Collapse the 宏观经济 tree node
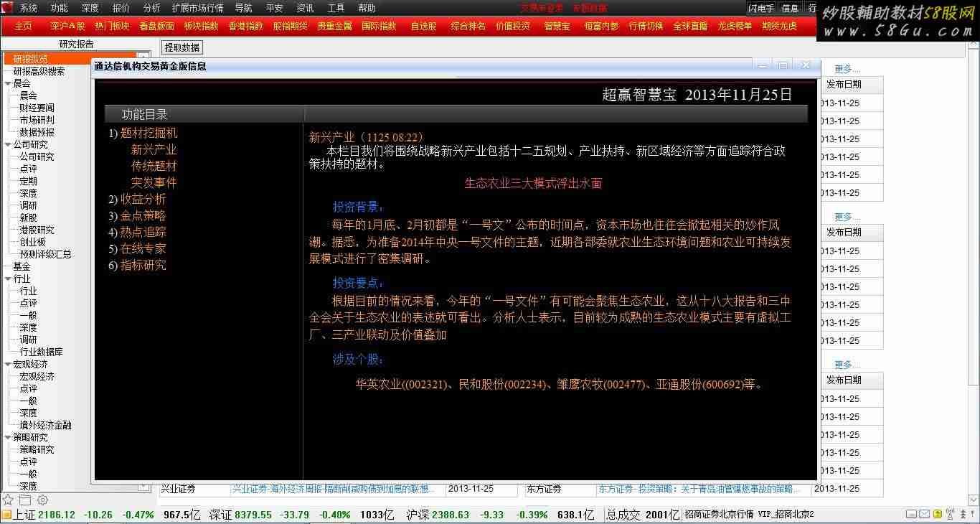Screen dimensions: 980x524 [7, 364]
